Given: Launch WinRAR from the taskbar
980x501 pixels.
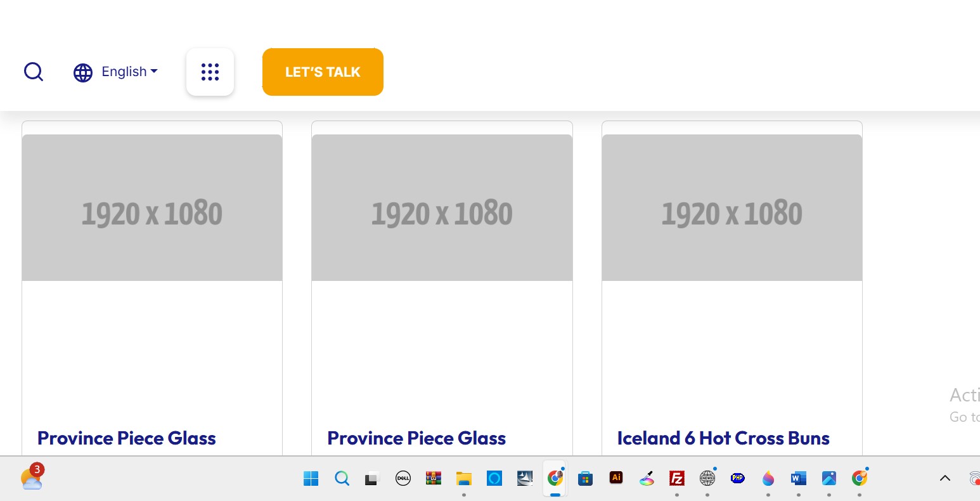Looking at the screenshot, I should [x=433, y=478].
